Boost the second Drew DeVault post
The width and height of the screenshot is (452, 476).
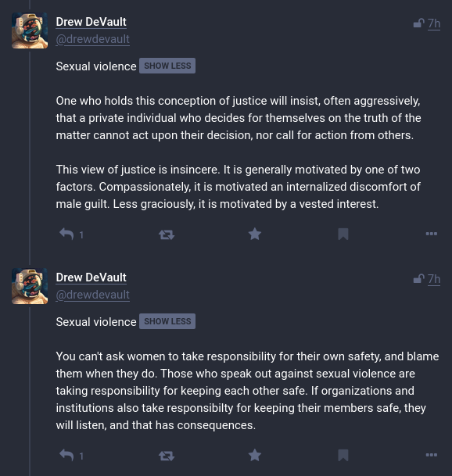pyautogui.click(x=167, y=456)
